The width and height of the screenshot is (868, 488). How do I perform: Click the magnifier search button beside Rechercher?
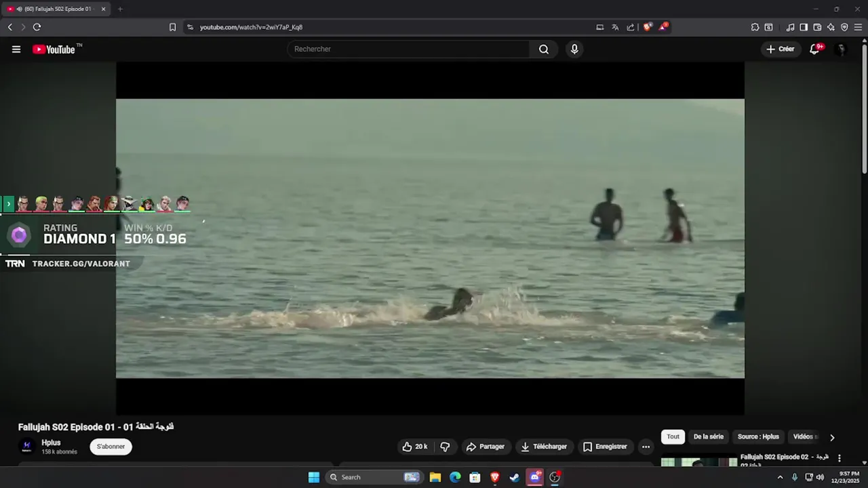[544, 49]
